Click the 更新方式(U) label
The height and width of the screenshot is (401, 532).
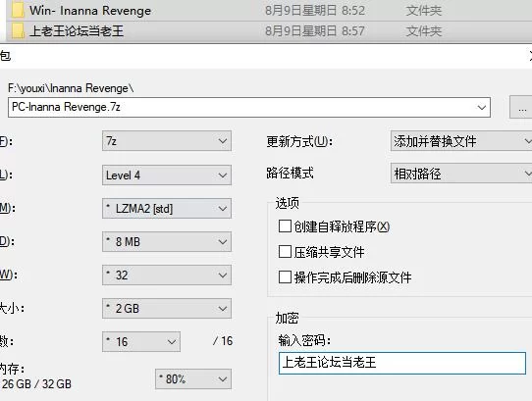[x=299, y=141]
